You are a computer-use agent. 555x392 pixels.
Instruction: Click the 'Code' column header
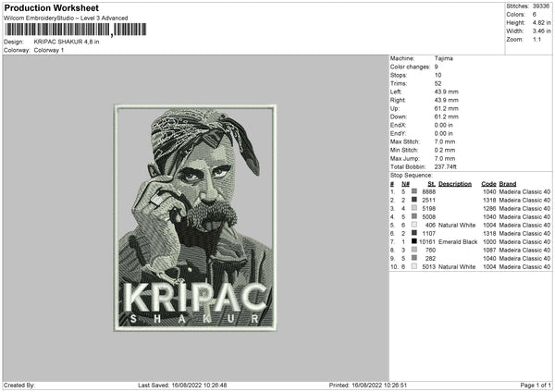point(488,184)
